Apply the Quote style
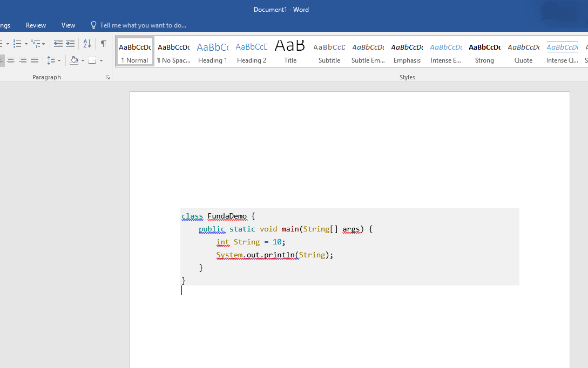Image resolution: width=588 pixels, height=368 pixels. click(524, 52)
